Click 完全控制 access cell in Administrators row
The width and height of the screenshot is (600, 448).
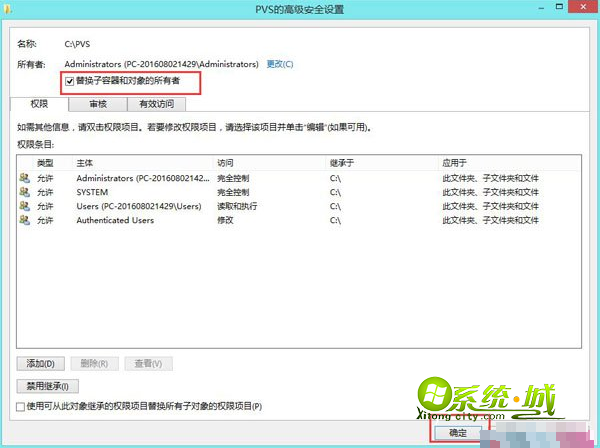tap(233, 178)
